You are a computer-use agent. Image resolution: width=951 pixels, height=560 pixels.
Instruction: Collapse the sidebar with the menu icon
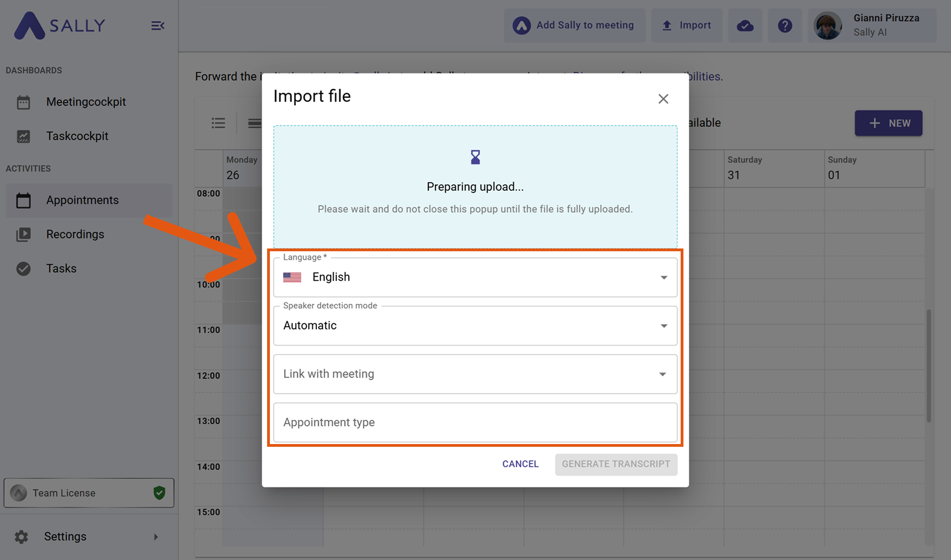click(158, 26)
